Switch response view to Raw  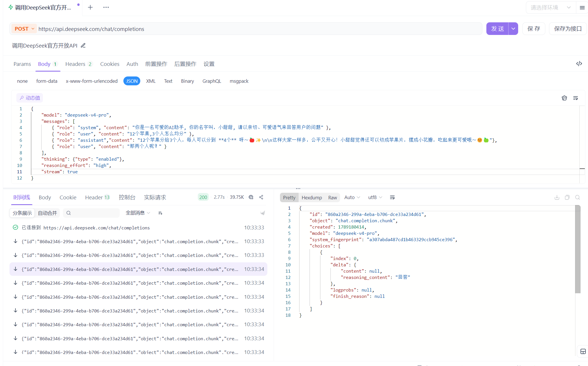tap(332, 197)
